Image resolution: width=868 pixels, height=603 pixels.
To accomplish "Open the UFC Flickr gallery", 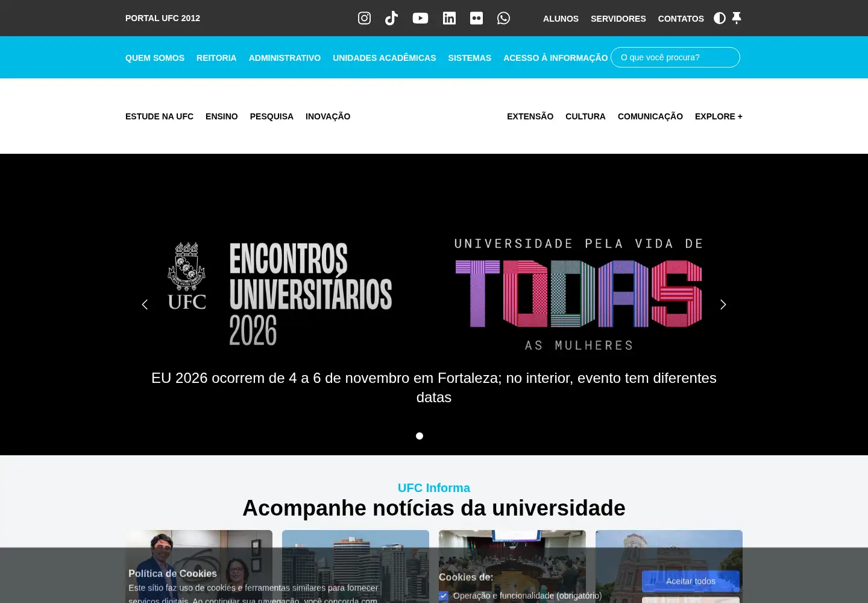I will [x=476, y=18].
